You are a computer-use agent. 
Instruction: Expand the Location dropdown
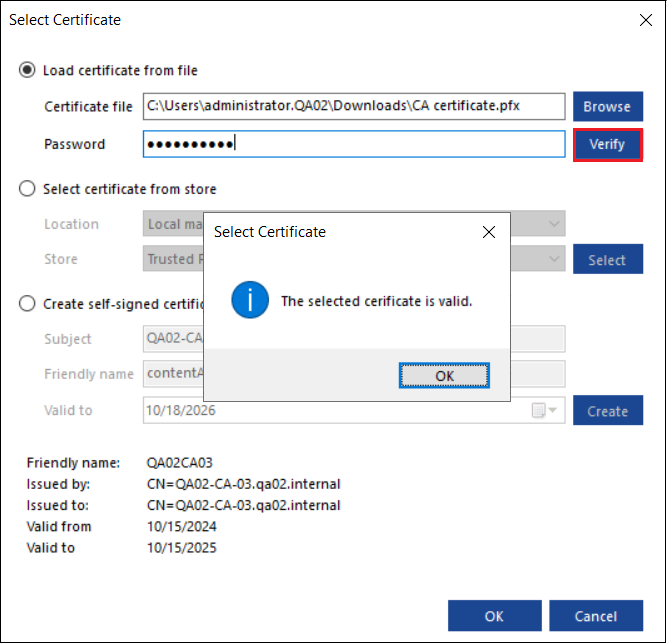pyautogui.click(x=555, y=224)
